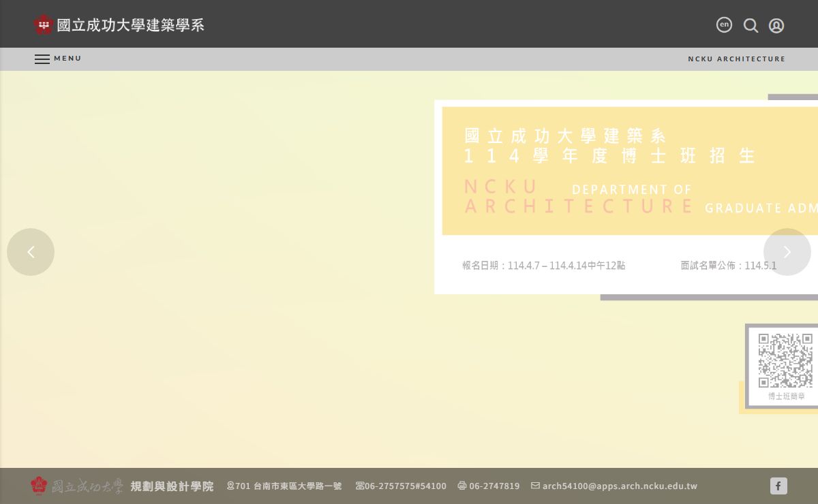Go to the previous slide arrow
This screenshot has width=818, height=504.
31,252
